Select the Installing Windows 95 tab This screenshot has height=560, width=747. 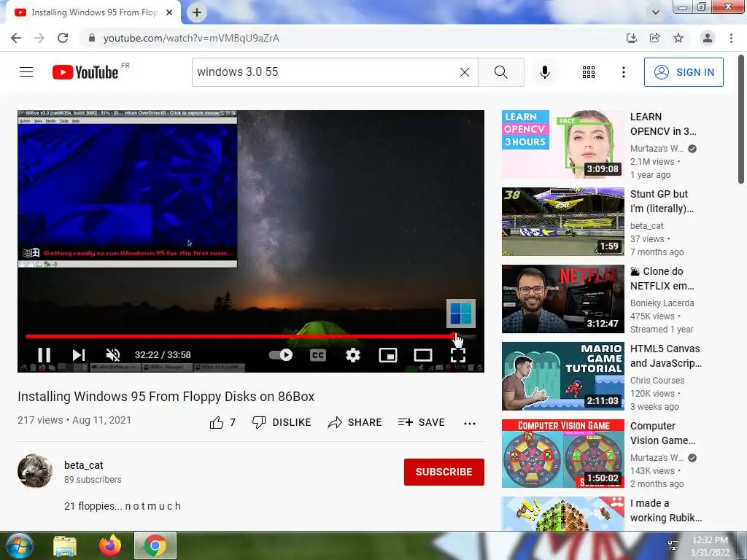point(93,12)
